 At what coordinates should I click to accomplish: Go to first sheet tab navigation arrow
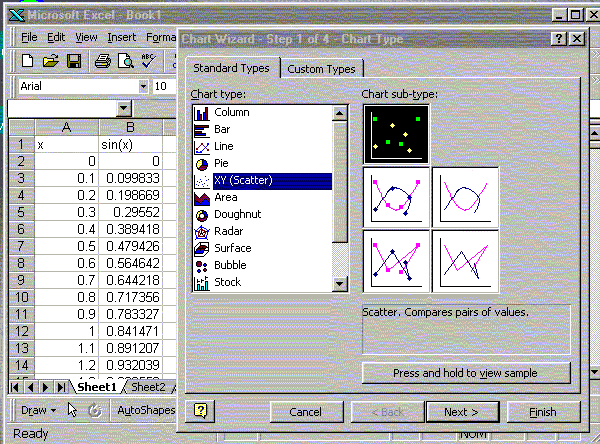15,387
